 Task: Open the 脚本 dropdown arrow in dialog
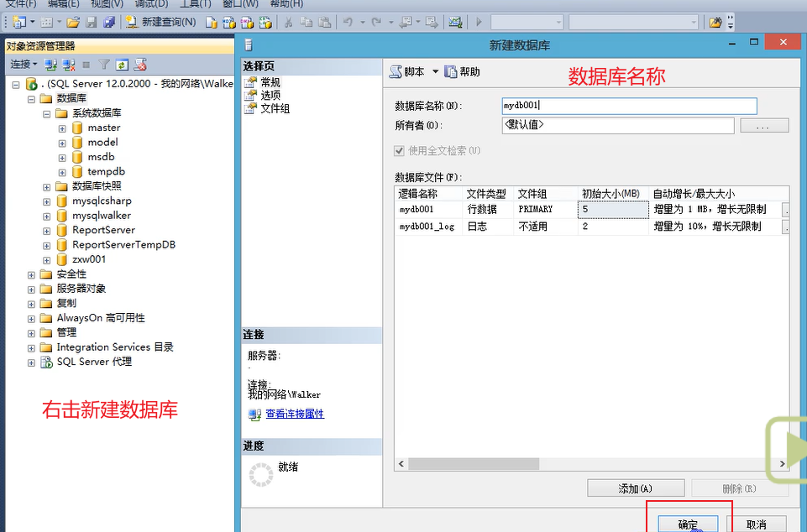(x=435, y=71)
